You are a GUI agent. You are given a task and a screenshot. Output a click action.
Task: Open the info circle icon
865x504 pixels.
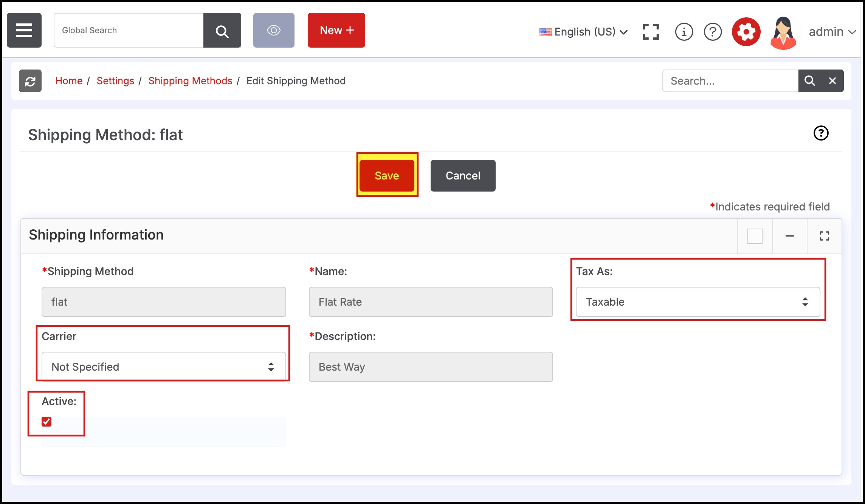(x=684, y=32)
